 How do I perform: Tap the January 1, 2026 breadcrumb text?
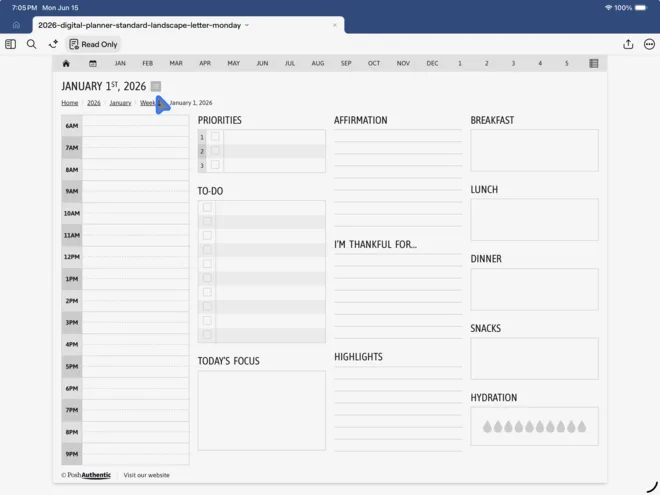191,103
